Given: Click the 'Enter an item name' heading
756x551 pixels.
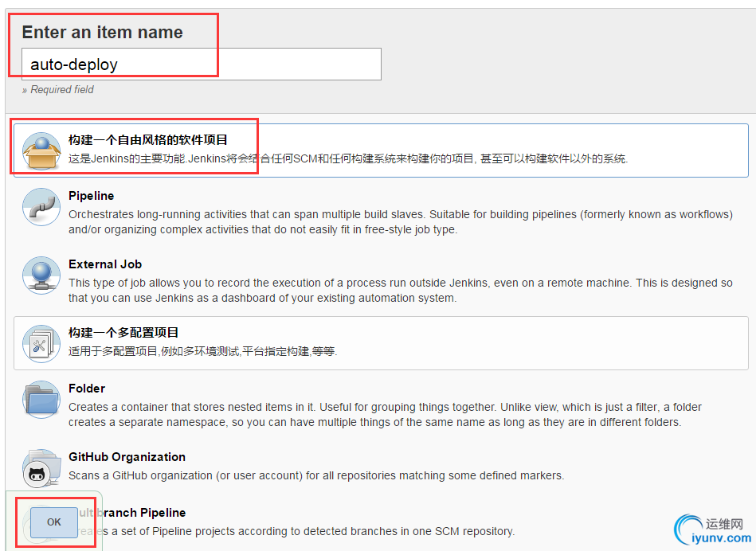Looking at the screenshot, I should [102, 33].
